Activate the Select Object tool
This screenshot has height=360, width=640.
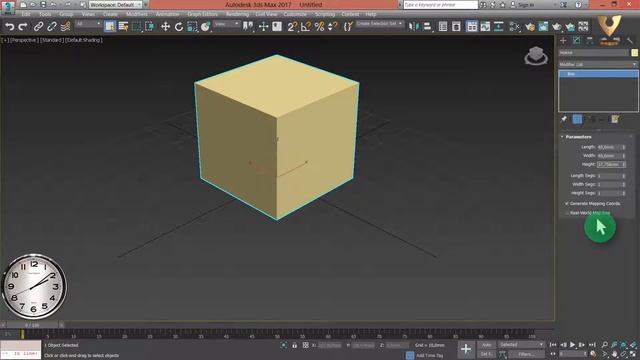(x=109, y=27)
